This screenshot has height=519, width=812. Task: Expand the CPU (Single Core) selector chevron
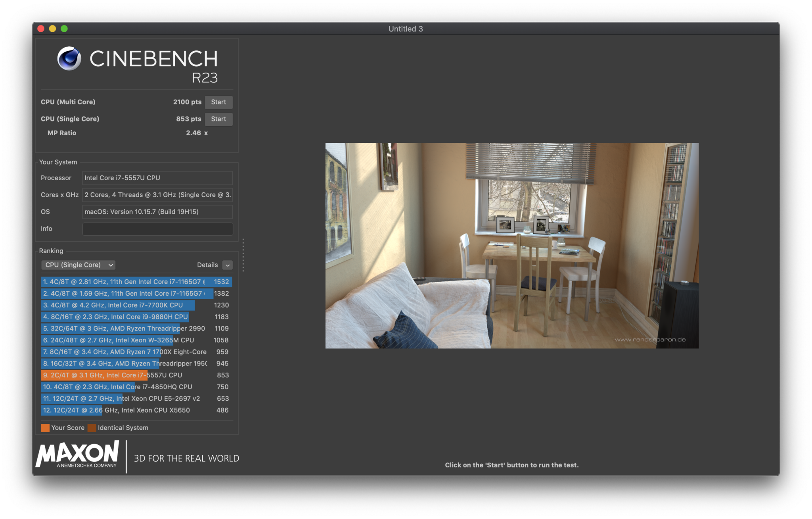(x=111, y=265)
